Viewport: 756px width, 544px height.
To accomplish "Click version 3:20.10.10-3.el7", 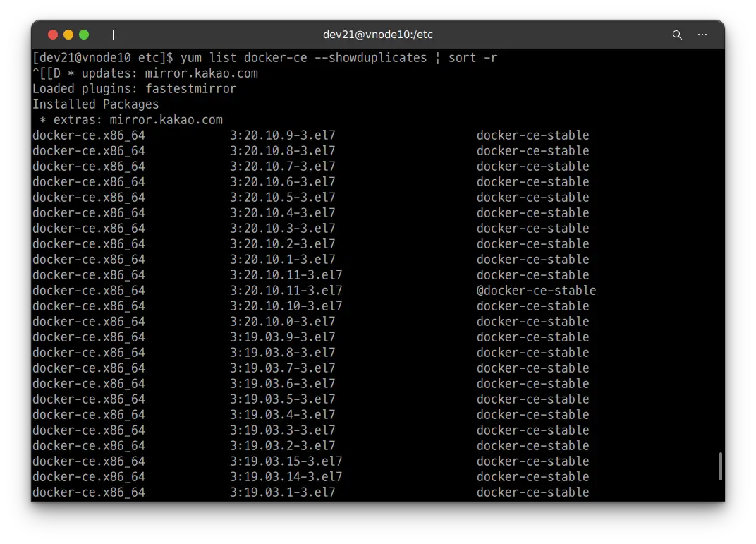I will click(x=286, y=306).
